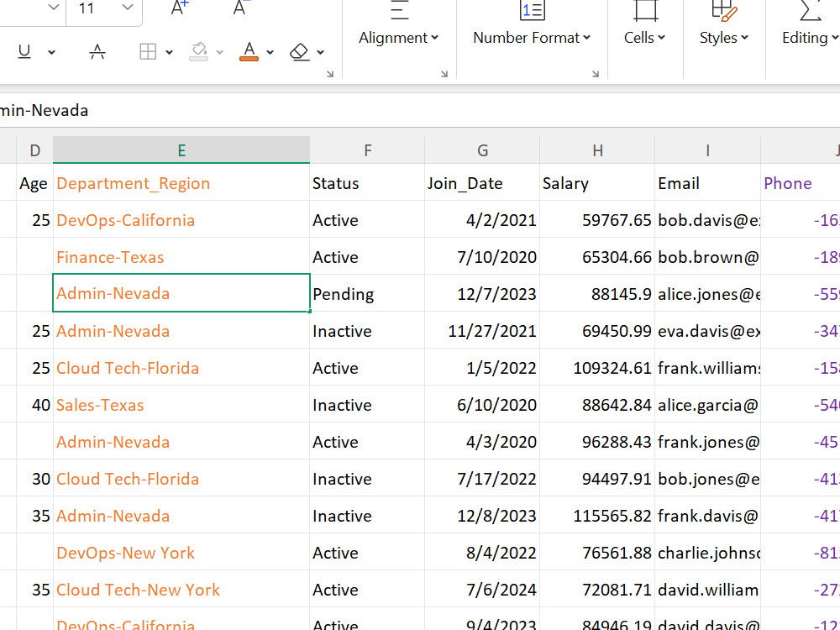This screenshot has height=630, width=840.
Task: Select the email cell eva.davis@ex
Action: [x=707, y=330]
